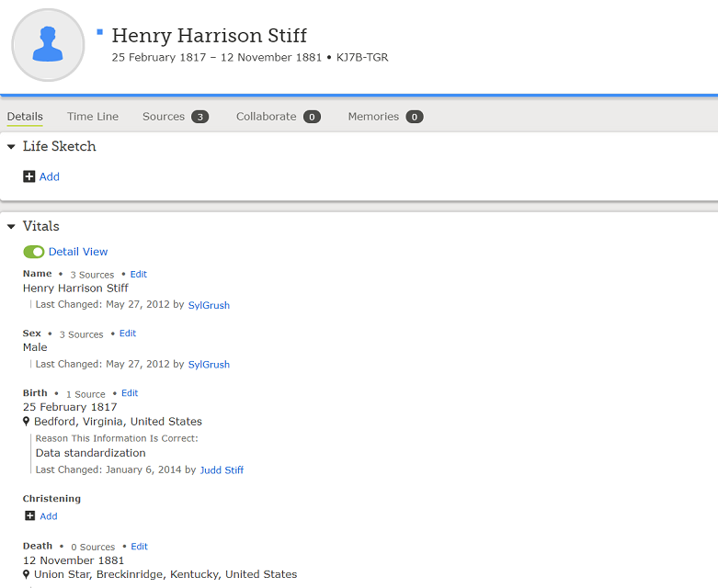Click the blue square marker beside name

point(99,32)
